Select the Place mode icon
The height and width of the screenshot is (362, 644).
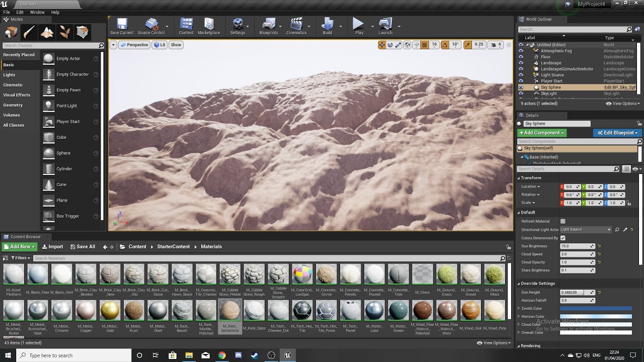(11, 32)
